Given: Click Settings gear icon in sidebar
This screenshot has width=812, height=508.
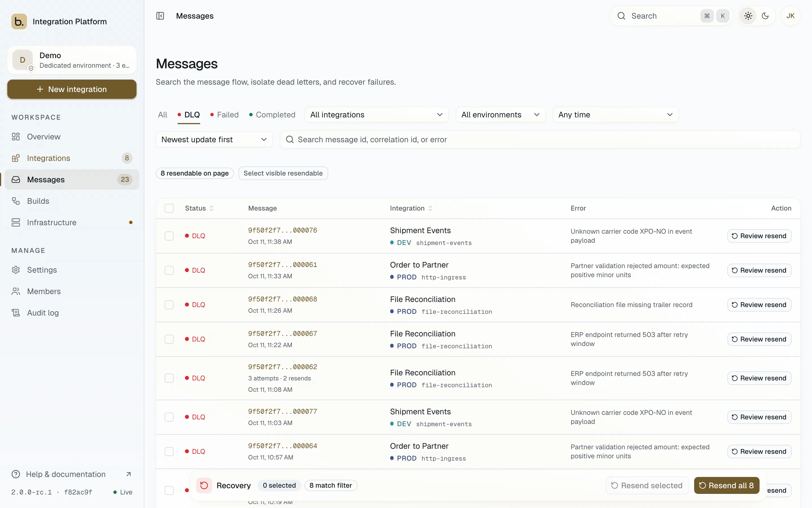Looking at the screenshot, I should [x=16, y=270].
